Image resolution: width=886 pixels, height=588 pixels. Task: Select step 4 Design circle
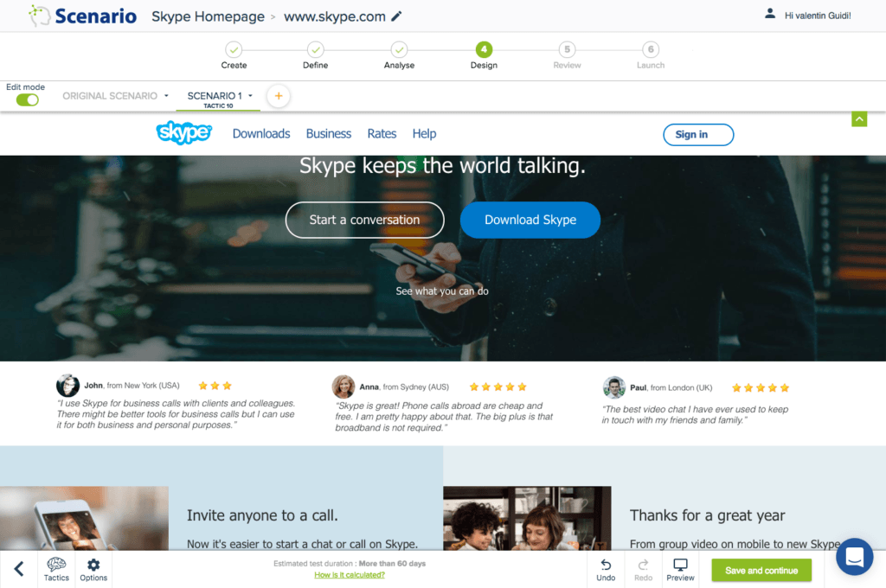point(484,49)
